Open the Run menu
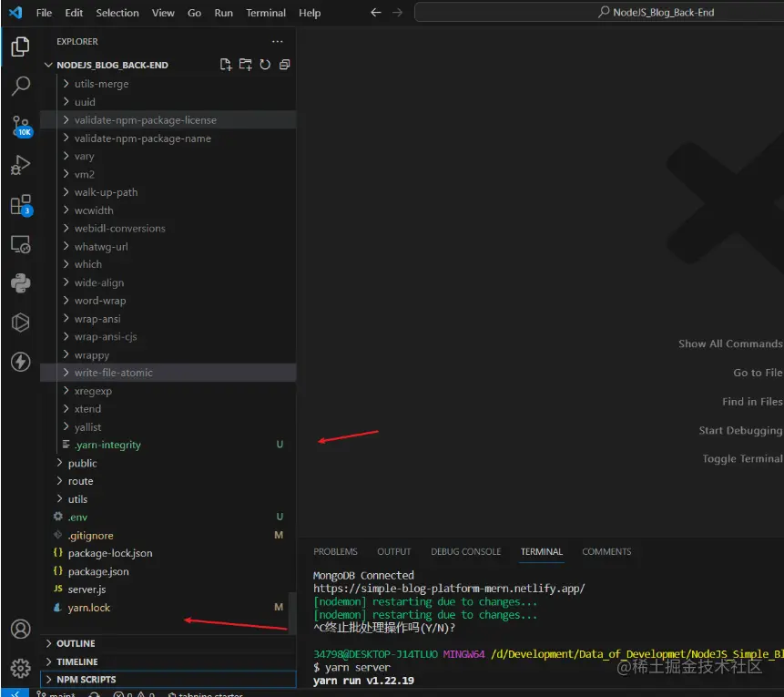Screen dimensions: 784x697 (x=223, y=13)
